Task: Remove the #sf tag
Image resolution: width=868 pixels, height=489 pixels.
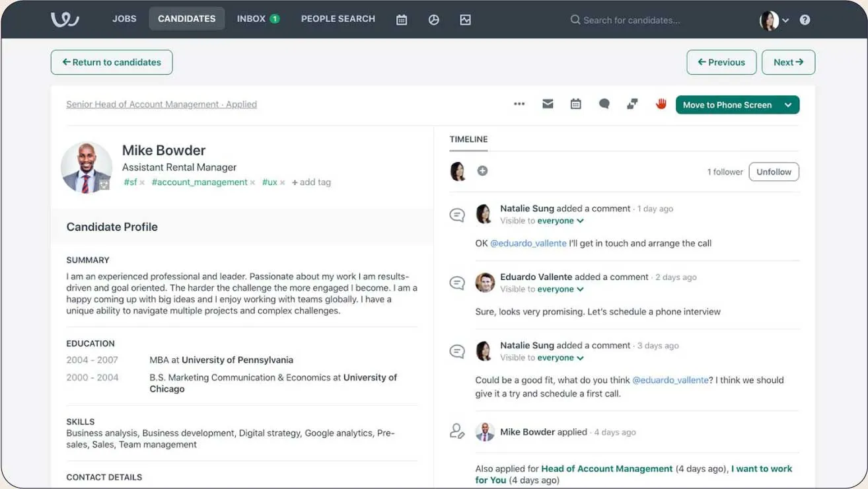Action: [x=142, y=183]
